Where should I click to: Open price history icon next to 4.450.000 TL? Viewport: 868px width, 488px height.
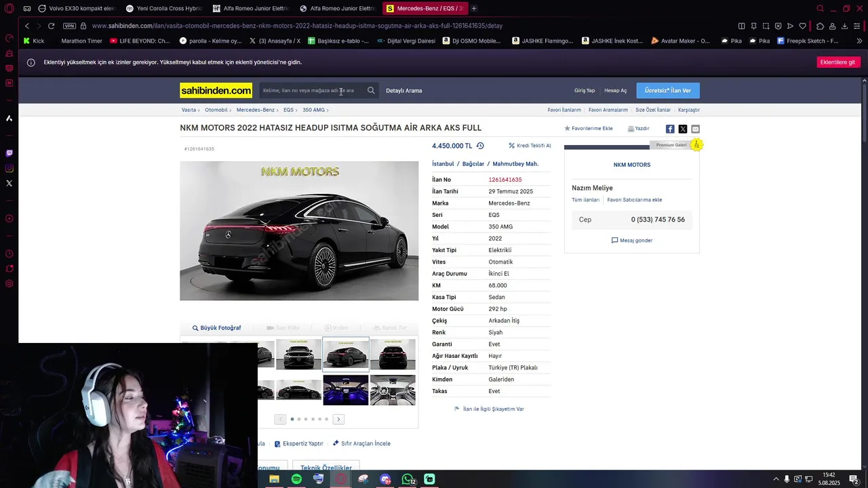[x=480, y=146]
